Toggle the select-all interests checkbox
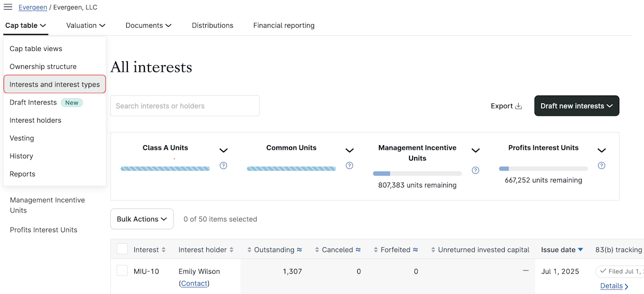This screenshot has height=294, width=644. tap(122, 249)
